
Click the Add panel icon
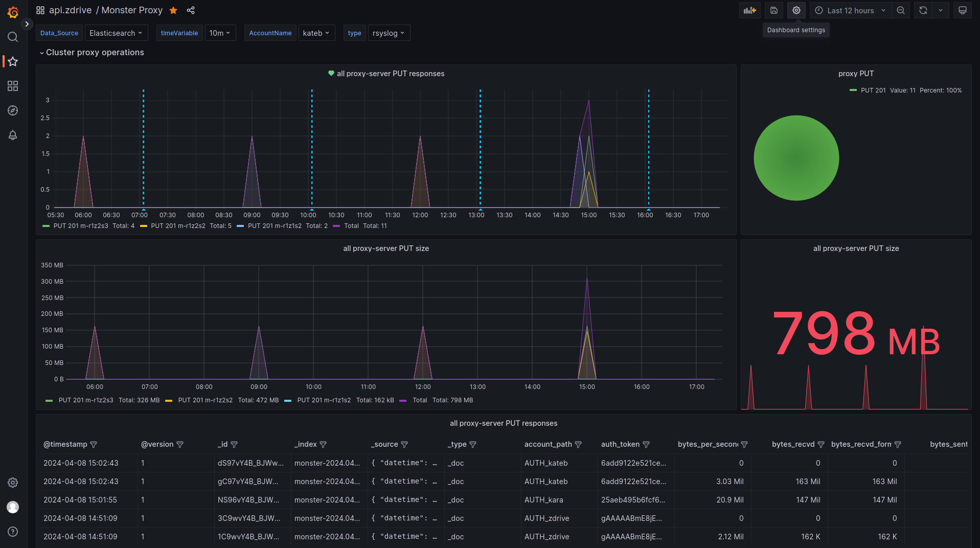749,10
